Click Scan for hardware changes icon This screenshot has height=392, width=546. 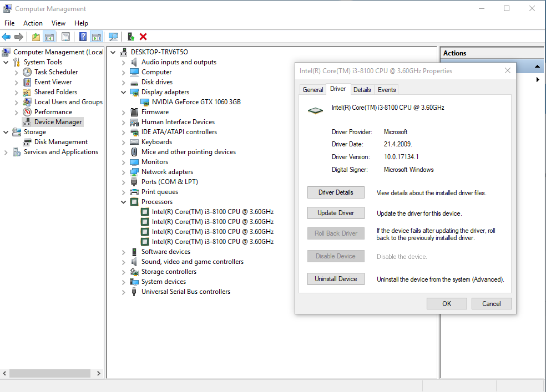coord(113,37)
